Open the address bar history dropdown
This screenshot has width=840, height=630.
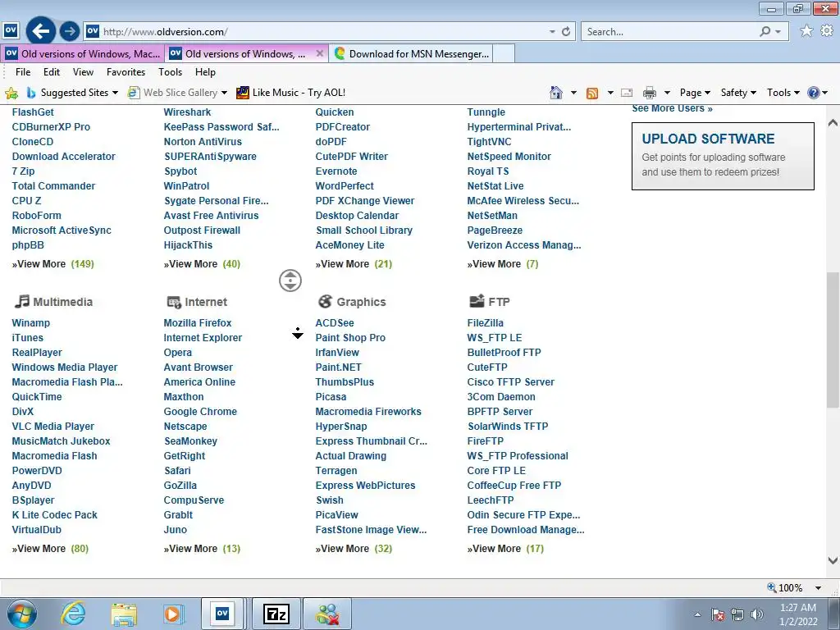[552, 32]
